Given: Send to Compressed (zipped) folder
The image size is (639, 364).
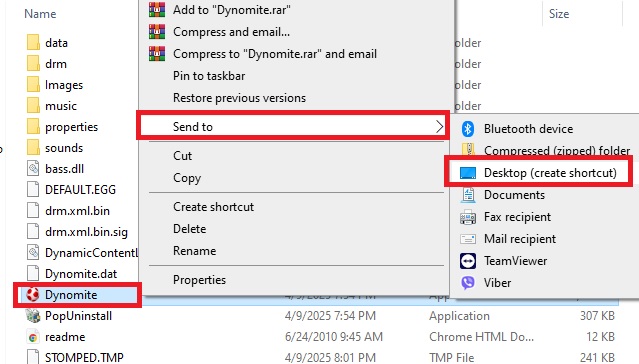Looking at the screenshot, I should 557,150.
